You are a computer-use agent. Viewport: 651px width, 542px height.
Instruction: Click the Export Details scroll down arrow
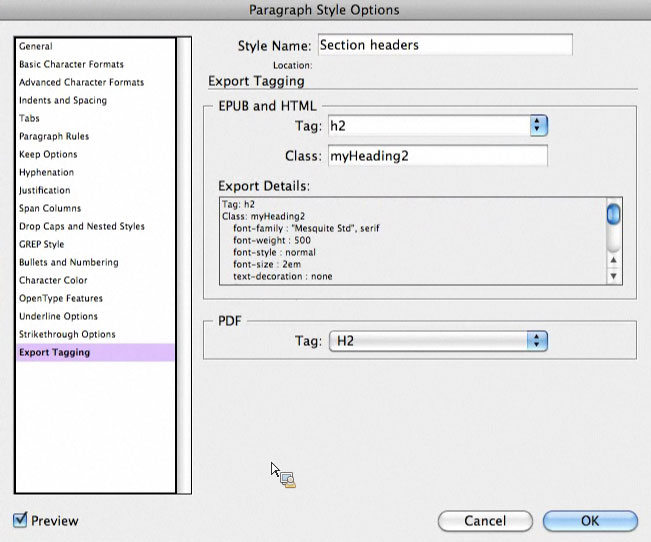tap(614, 276)
